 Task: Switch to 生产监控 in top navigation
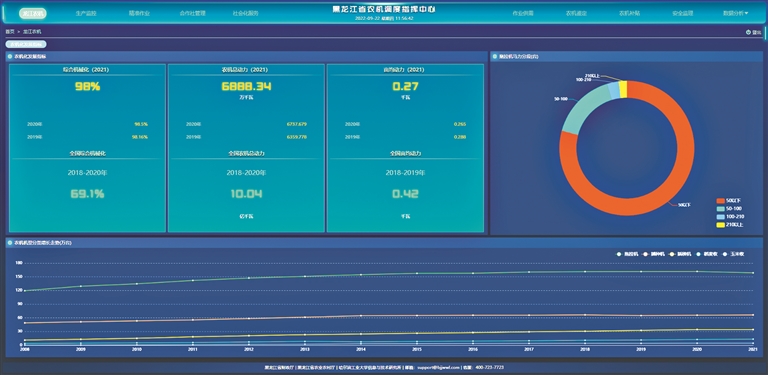click(x=86, y=14)
